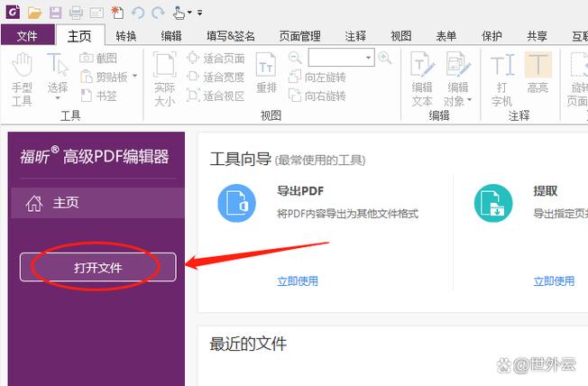The width and height of the screenshot is (588, 386).
Task: Click the Undo arrow icon
Action: [x=138, y=14]
